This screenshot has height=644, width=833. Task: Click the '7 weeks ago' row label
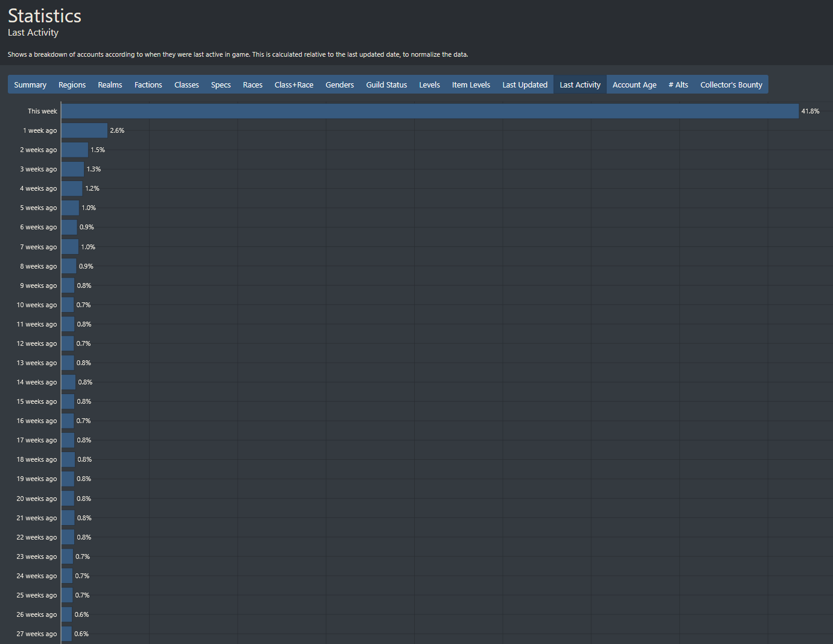(39, 247)
